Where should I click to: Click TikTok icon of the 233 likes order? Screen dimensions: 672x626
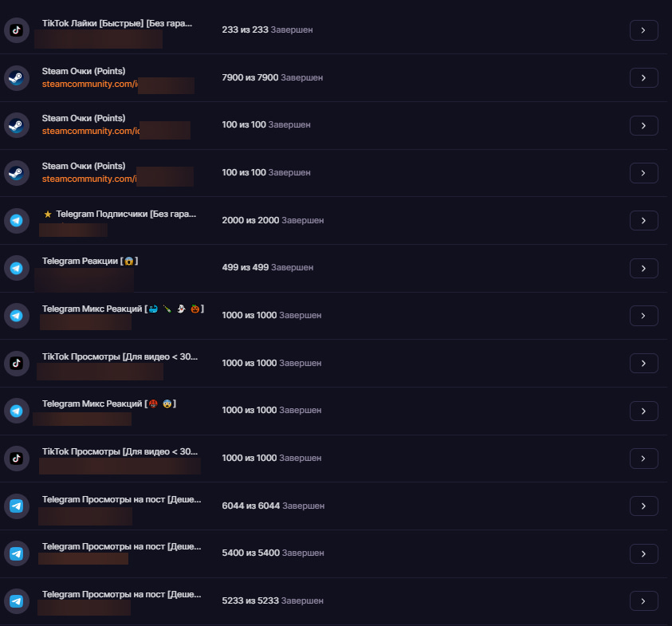(x=16, y=30)
